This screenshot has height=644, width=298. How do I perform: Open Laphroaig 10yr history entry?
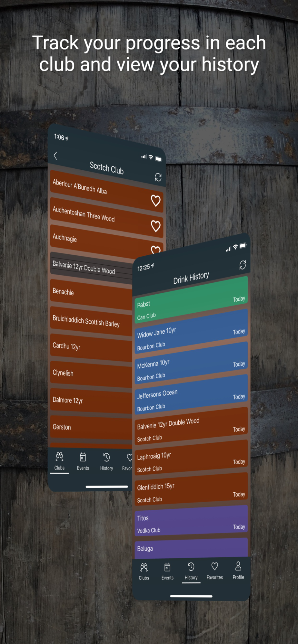click(x=191, y=458)
